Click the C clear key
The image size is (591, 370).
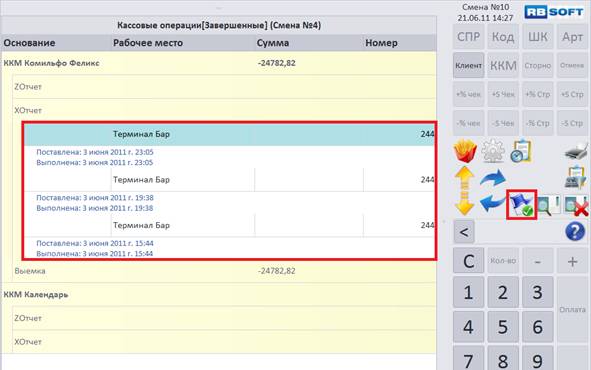pyautogui.click(x=469, y=261)
